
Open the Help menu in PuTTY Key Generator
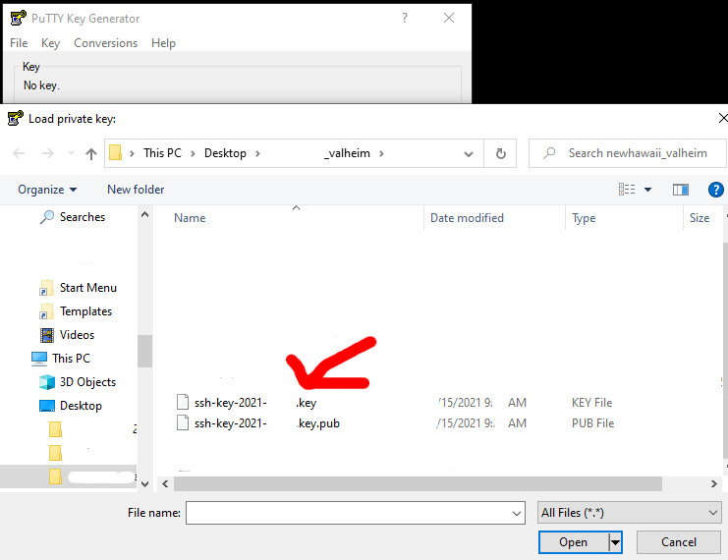(x=163, y=43)
